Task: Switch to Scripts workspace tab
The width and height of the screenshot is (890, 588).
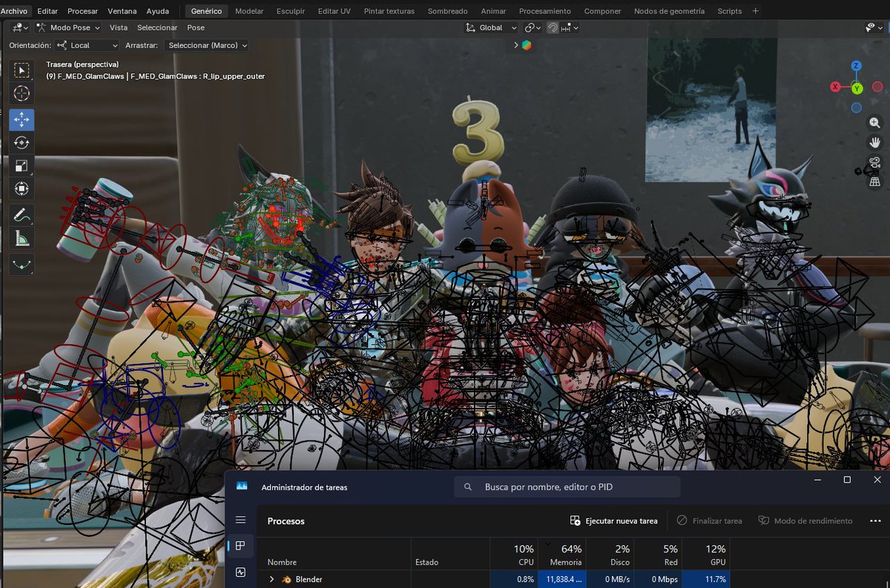Action: coord(729,11)
